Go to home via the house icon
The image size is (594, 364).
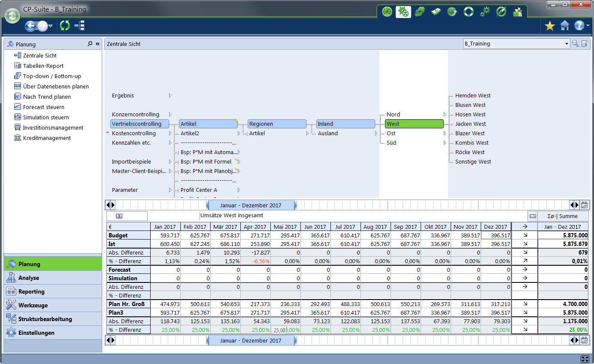[x=565, y=26]
